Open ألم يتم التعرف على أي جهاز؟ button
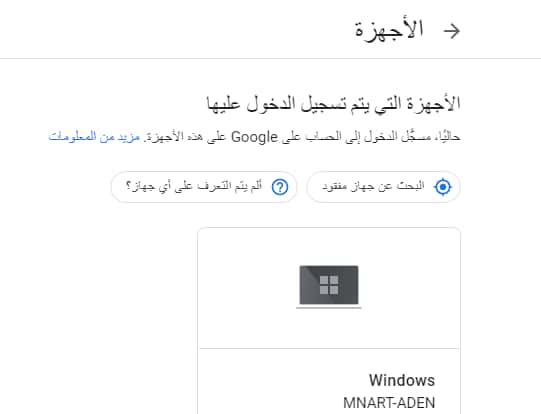The image size is (541, 414). tap(204, 187)
